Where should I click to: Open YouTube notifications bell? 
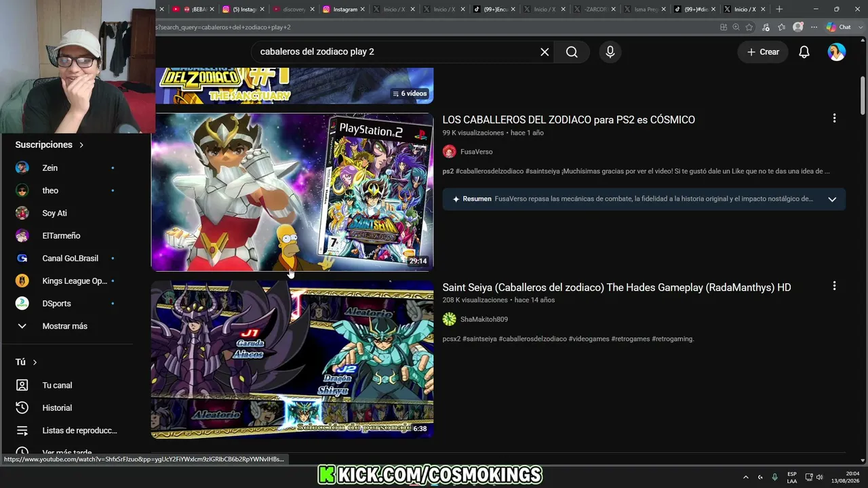tap(804, 52)
